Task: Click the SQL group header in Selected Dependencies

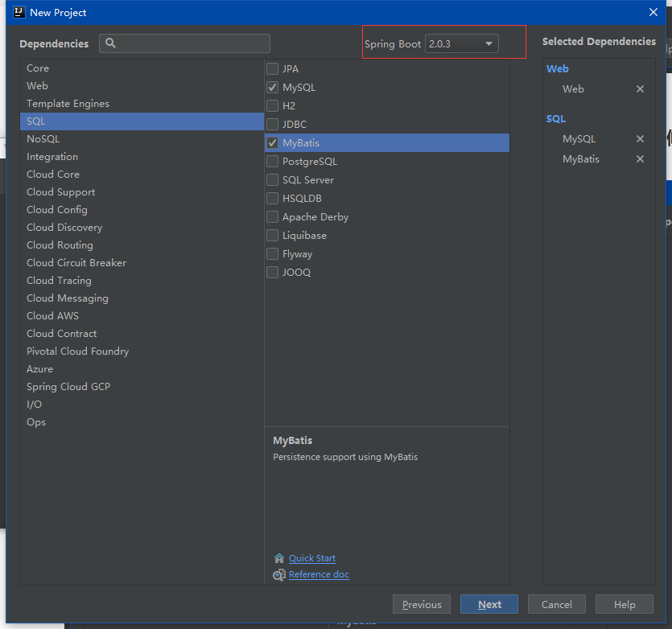Action: [x=556, y=119]
